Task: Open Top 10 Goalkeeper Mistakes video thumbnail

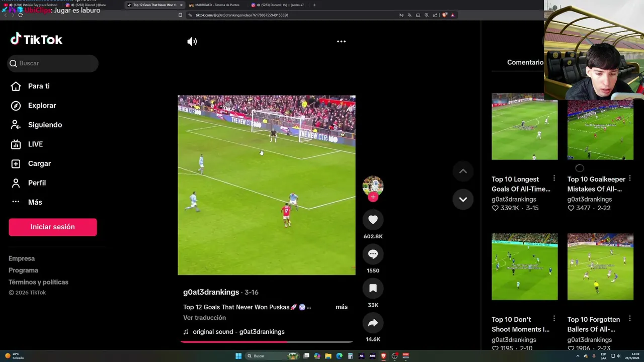Action: click(600, 130)
